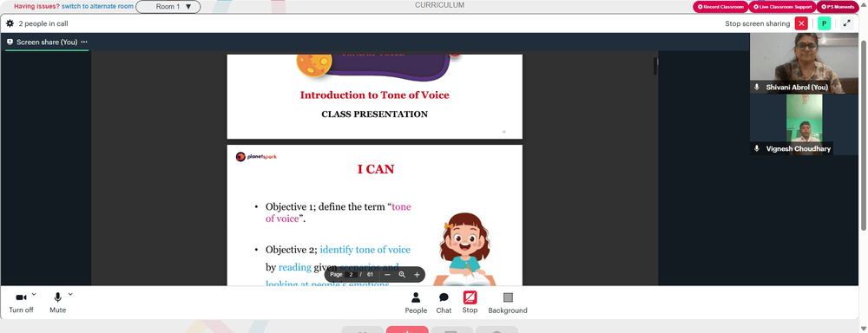Click the shared PDF's dark scrollbar thumb
This screenshot has height=333, width=868.
655,66
